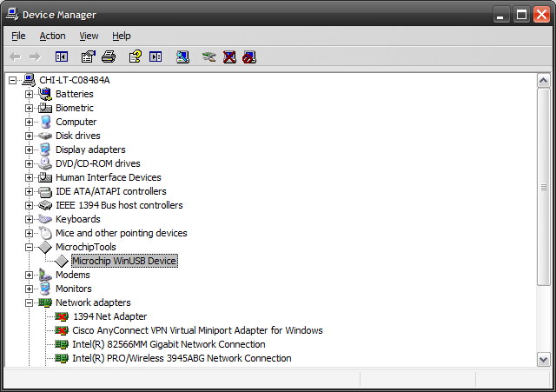
Task: Click the Mice and other pointing devices icon
Action: coord(45,233)
